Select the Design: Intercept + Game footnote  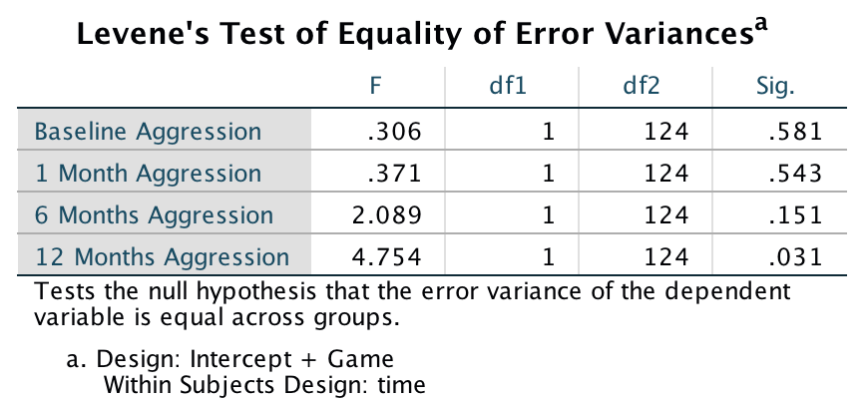(x=229, y=359)
